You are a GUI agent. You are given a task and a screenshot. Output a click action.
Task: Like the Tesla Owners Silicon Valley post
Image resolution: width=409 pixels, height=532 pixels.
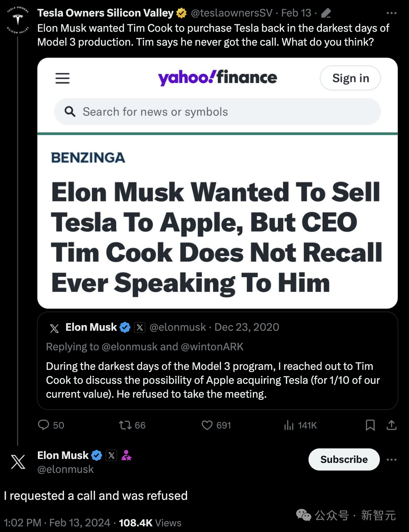pos(207,425)
